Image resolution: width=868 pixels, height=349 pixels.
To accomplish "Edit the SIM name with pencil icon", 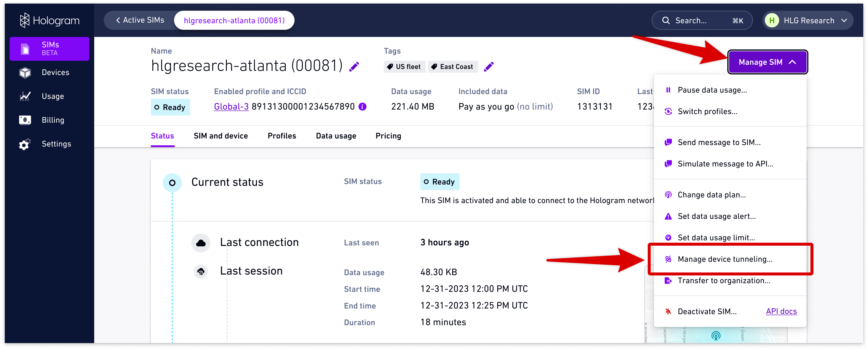I will [354, 67].
